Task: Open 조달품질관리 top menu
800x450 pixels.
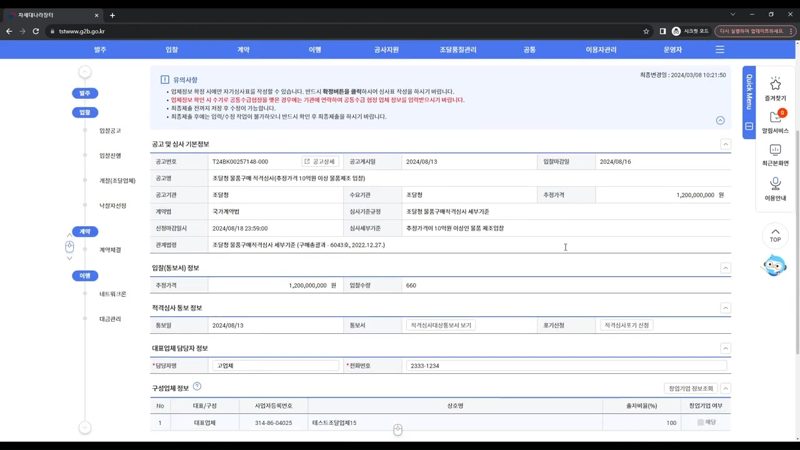Action: (x=458, y=49)
